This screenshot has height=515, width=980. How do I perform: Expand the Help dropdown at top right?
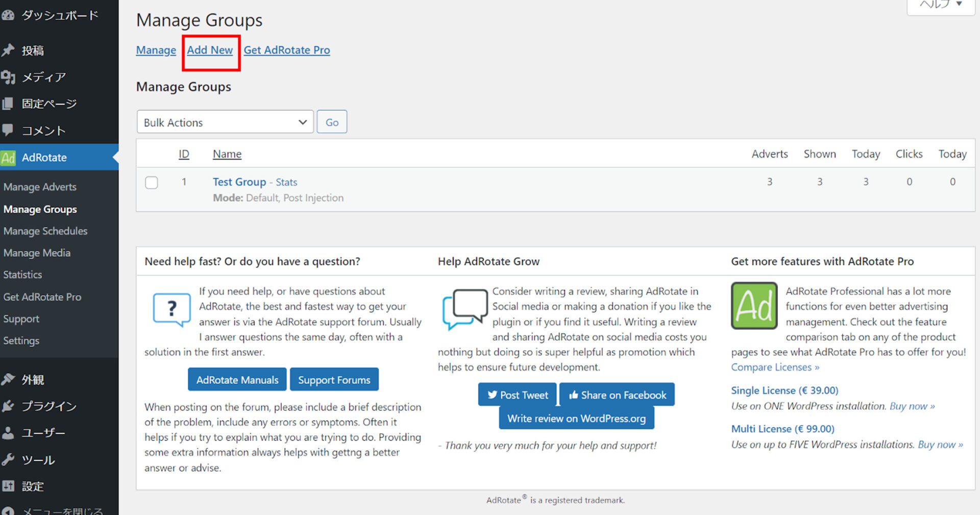[941, 5]
